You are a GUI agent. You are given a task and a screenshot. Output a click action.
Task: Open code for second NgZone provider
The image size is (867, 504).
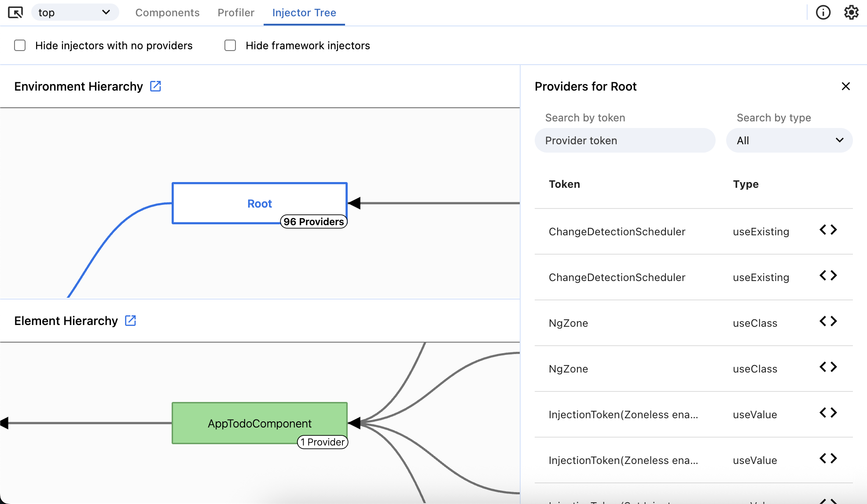coord(828,367)
